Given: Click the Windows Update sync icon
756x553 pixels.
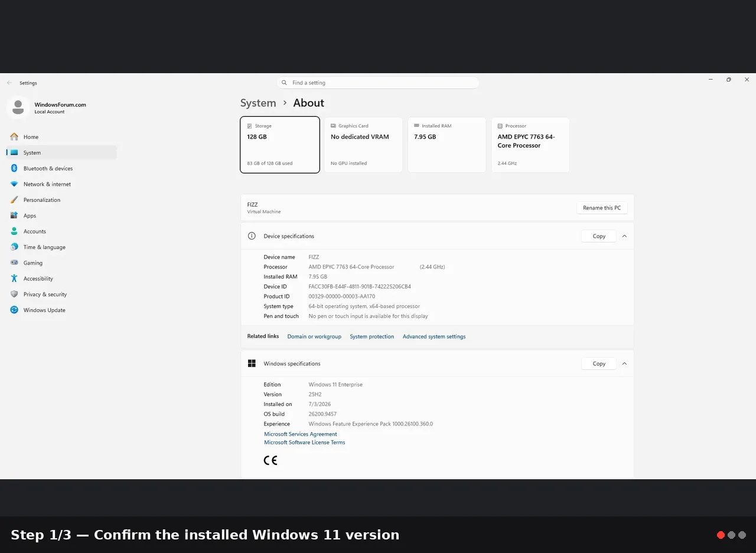Looking at the screenshot, I should click(x=14, y=310).
